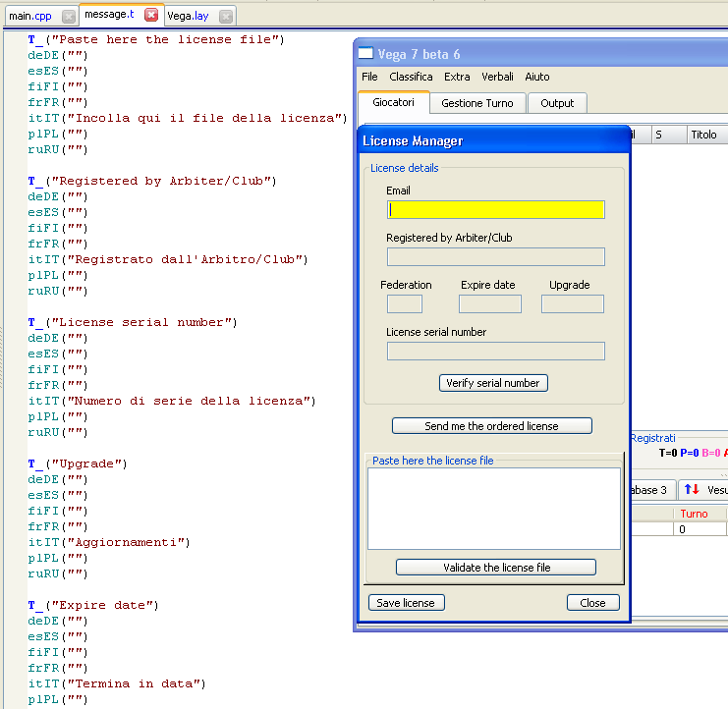
Task: Close the main.cpp editor tab
Action: click(68, 16)
